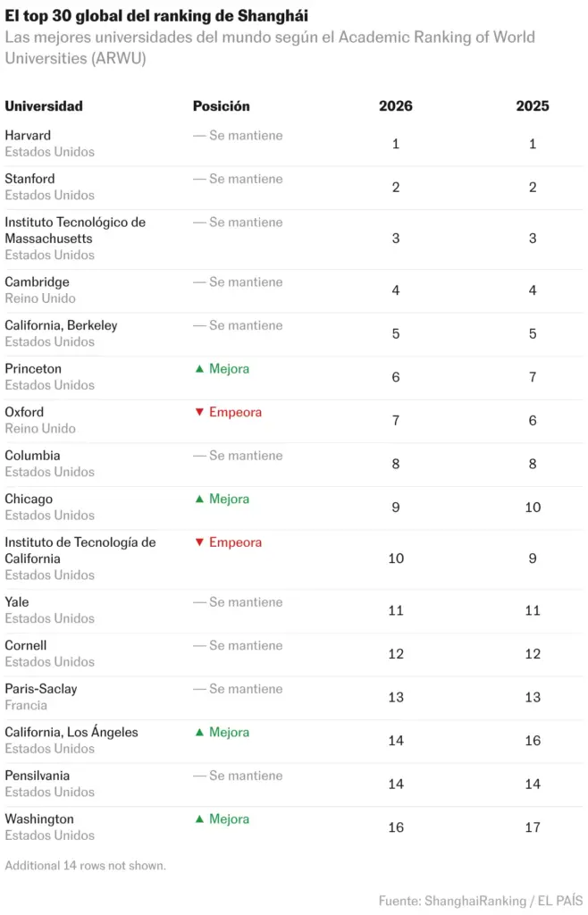Select the Stanford university name
This screenshot has height=915, width=588.
(29, 179)
